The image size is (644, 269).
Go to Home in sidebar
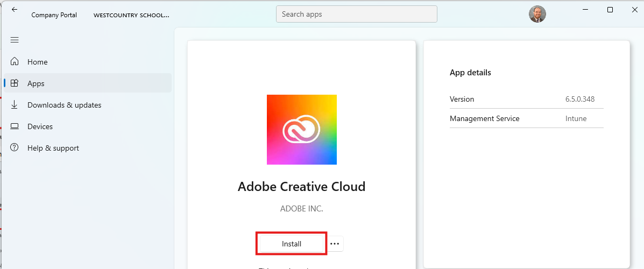click(x=38, y=62)
